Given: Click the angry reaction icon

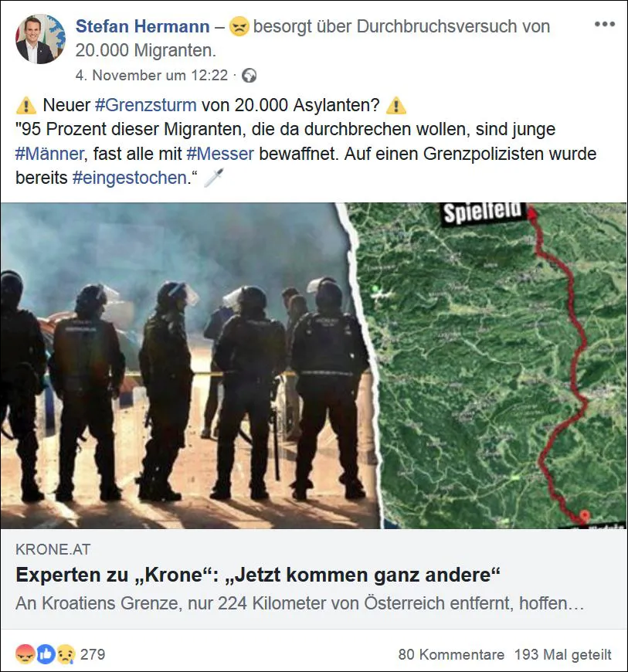Looking at the screenshot, I should click(x=25, y=654).
